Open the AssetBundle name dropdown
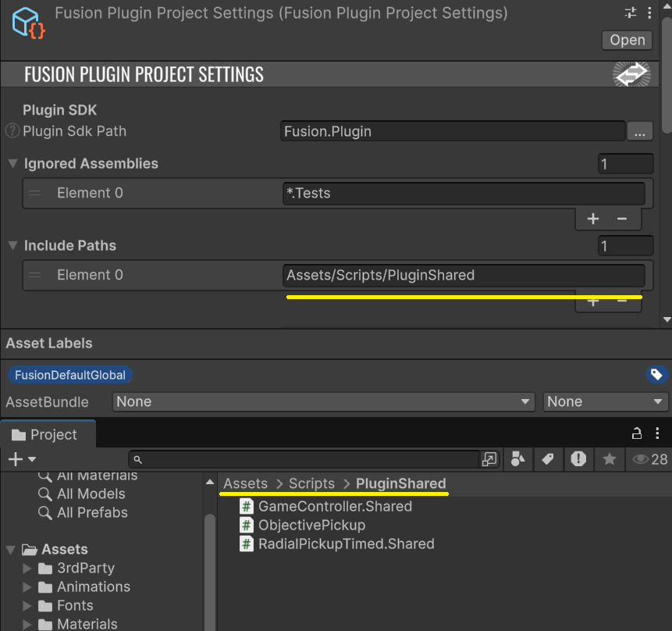Screen dimensions: 672x631 (x=323, y=402)
